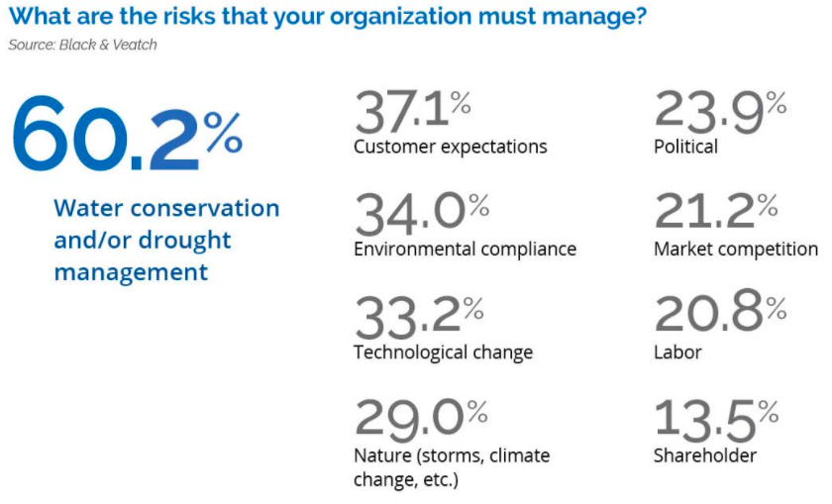Select the Shareholder label
Image resolution: width=832 pixels, height=504 pixels.
click(x=704, y=455)
